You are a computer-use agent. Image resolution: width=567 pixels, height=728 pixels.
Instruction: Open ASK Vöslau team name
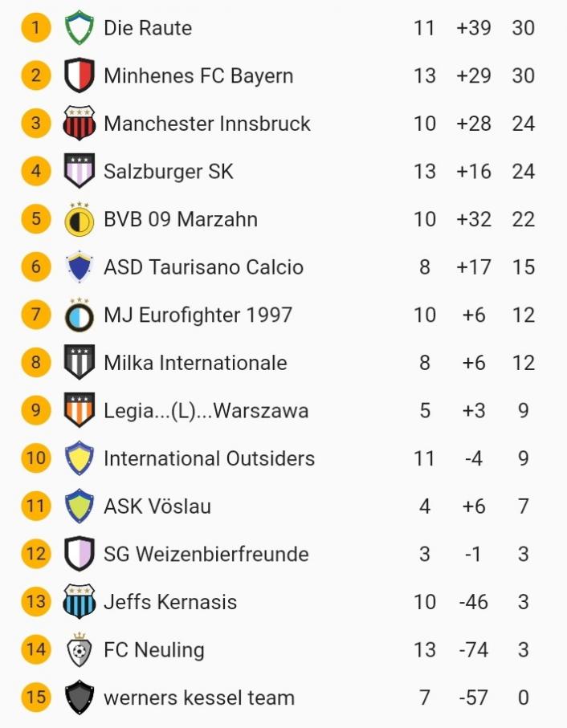coord(157,506)
